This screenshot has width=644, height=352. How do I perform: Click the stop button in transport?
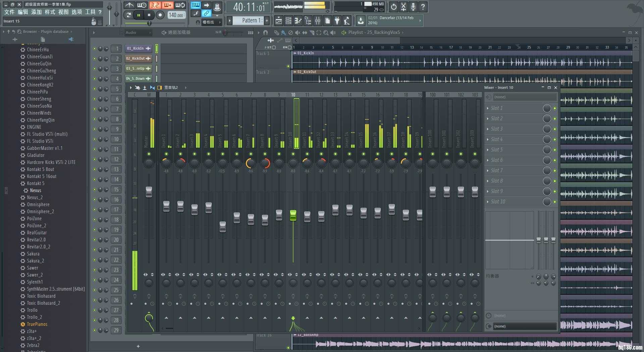tap(149, 15)
